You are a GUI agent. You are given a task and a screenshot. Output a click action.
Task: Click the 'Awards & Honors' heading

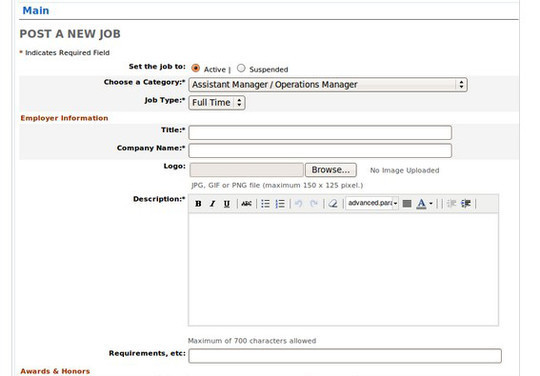(55, 371)
